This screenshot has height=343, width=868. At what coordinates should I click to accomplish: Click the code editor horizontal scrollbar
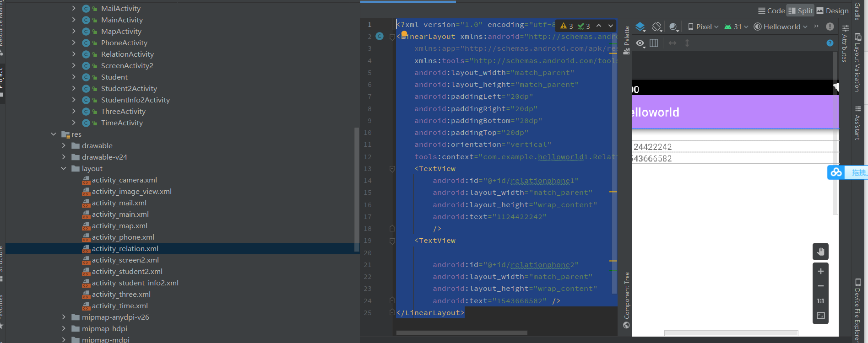pyautogui.click(x=461, y=333)
